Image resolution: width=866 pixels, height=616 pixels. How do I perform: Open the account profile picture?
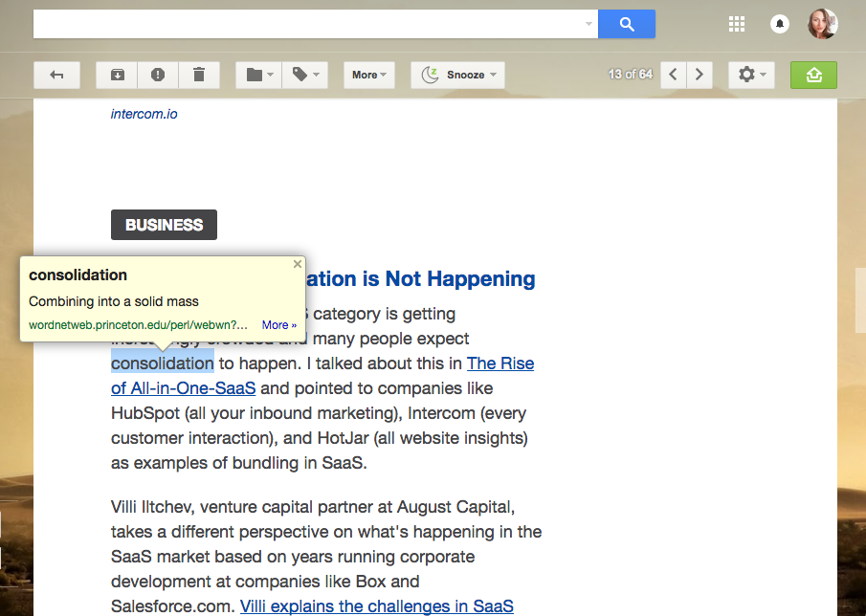pos(822,24)
